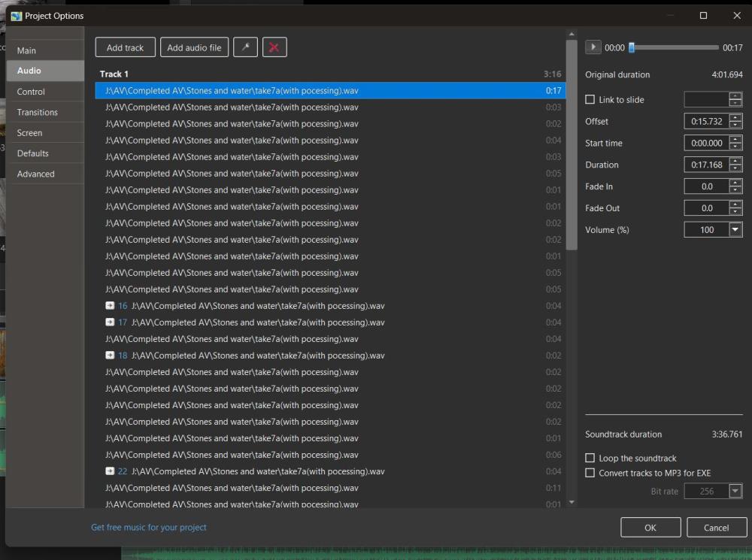Screen dimensions: 752x560
Task: Click the slide link icon numbered 16
Action: point(111,306)
